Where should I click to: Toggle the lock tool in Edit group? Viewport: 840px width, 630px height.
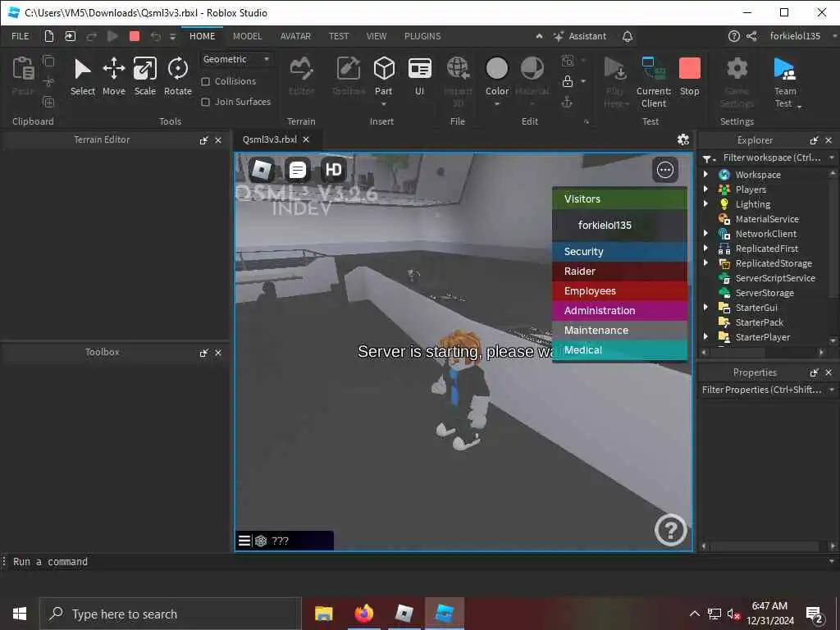pos(568,81)
